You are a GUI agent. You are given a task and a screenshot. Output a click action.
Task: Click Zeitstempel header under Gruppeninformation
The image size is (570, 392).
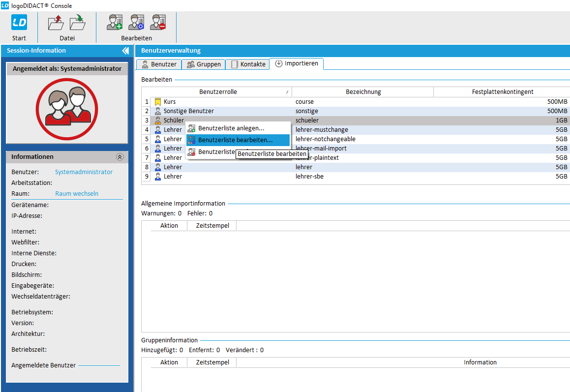[x=212, y=362]
